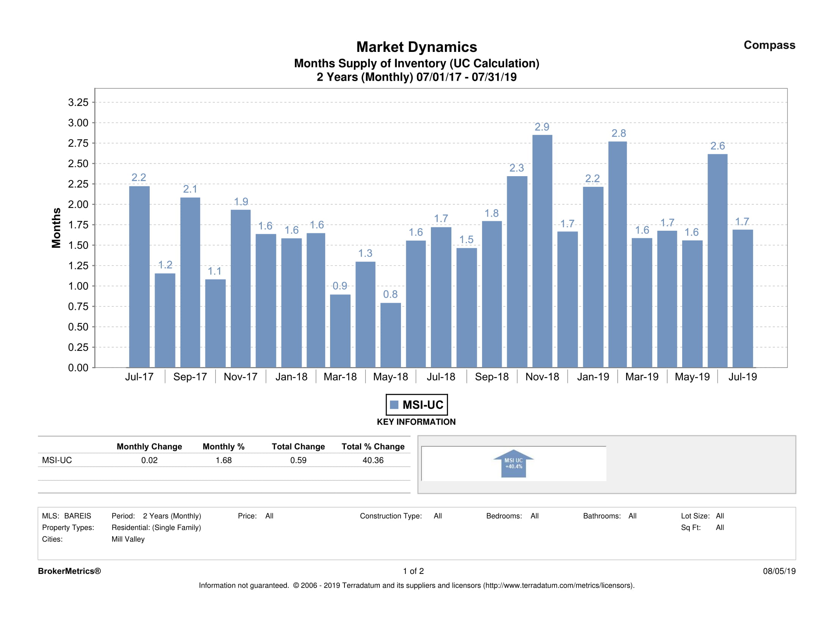
Task: Click the Market Dynamics title
Action: point(417,47)
